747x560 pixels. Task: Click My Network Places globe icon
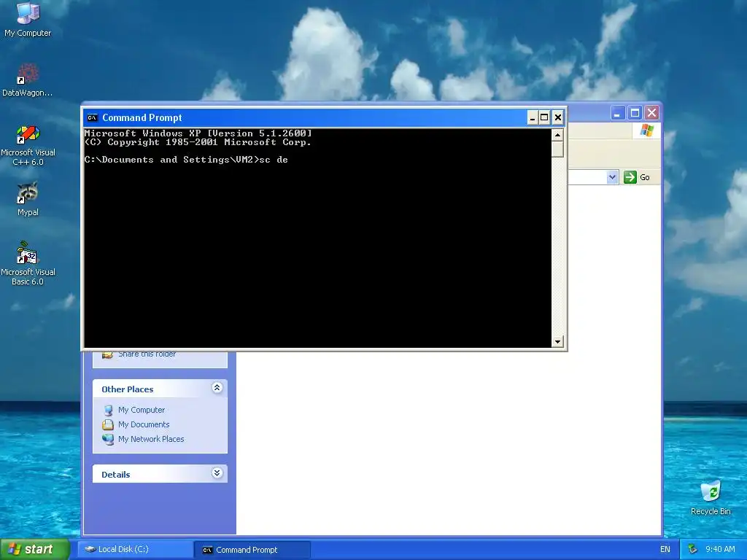coord(108,439)
